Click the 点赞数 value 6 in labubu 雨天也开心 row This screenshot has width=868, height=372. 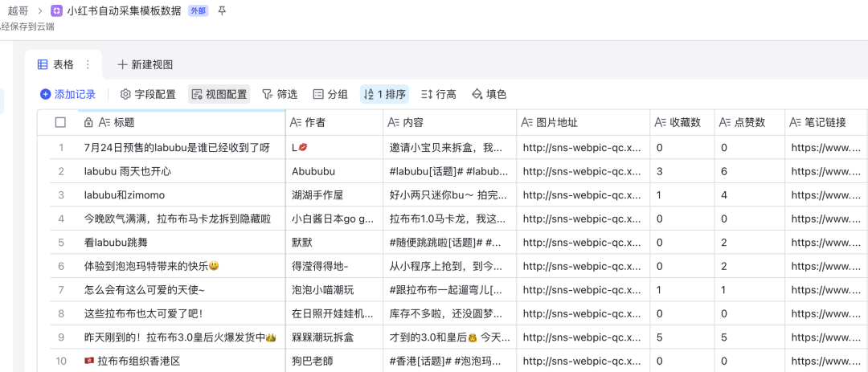750,172
